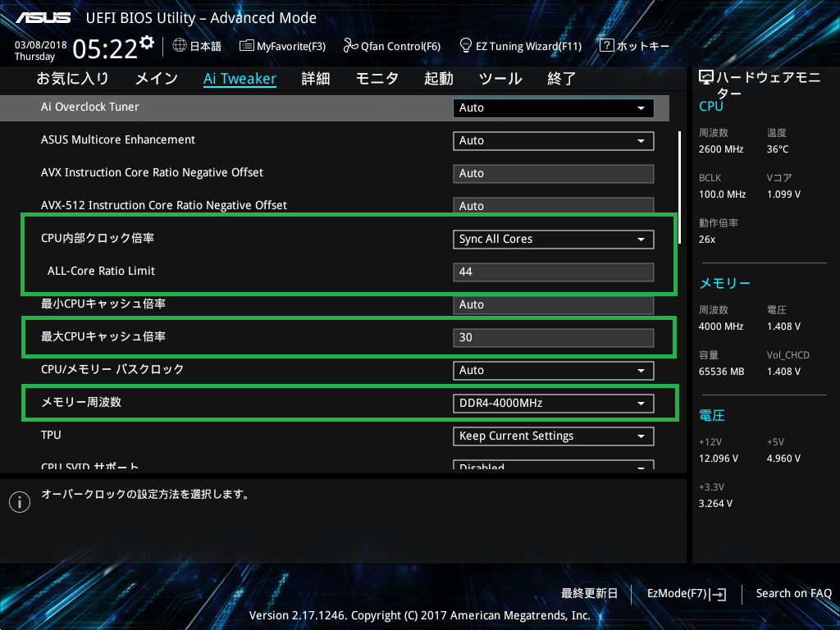Open DDR4-4000MHz memory frequency dropdown
Screen dimensions: 840x630
(554, 403)
